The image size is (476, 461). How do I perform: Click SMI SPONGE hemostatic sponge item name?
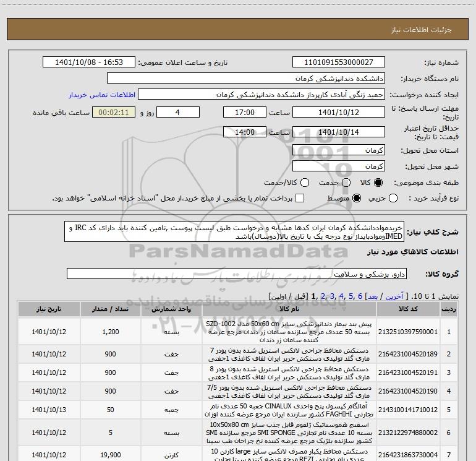coord(289,433)
